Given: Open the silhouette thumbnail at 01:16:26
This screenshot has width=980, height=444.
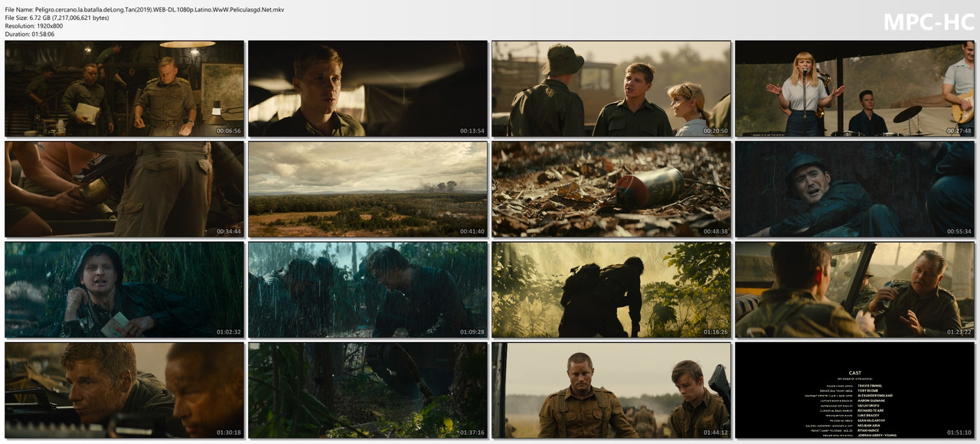Looking at the screenshot, I should tap(611, 290).
